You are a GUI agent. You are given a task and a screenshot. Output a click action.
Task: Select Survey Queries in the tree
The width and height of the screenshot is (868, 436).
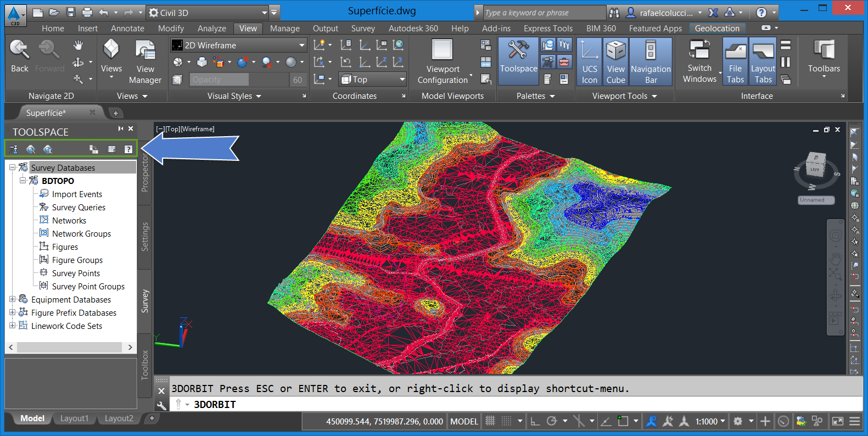click(x=79, y=208)
